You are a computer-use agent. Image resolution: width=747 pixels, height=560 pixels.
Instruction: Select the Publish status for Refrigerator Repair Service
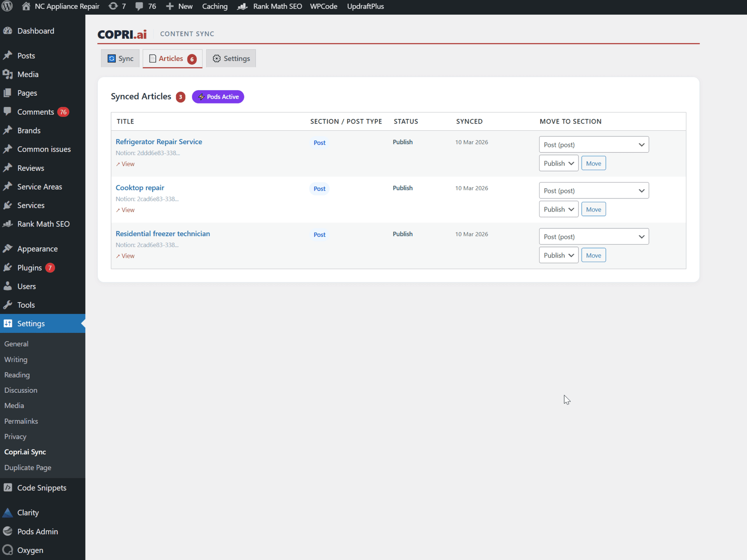pyautogui.click(x=558, y=163)
